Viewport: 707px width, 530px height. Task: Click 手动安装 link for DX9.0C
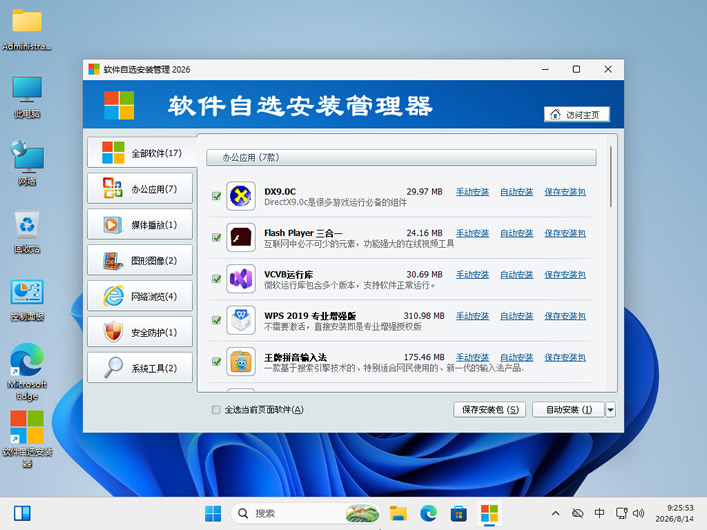(x=472, y=192)
